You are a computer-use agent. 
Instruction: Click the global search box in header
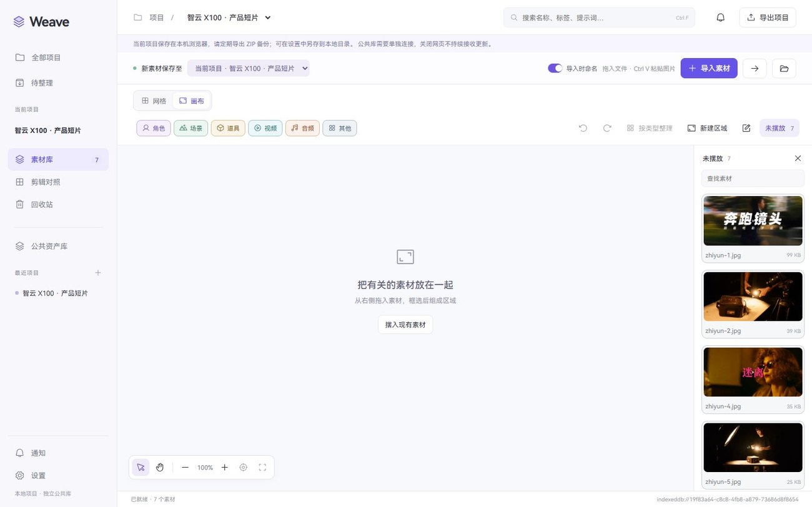tap(599, 17)
